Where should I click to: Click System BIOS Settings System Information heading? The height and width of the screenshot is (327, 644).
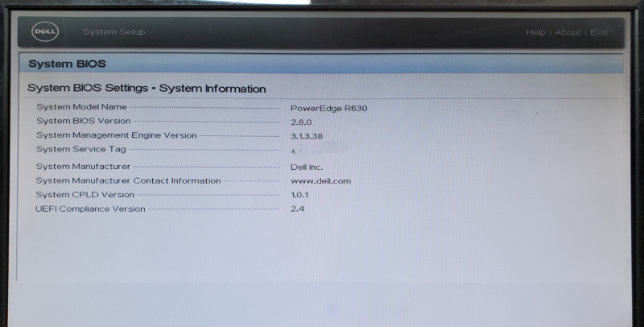click(x=147, y=89)
